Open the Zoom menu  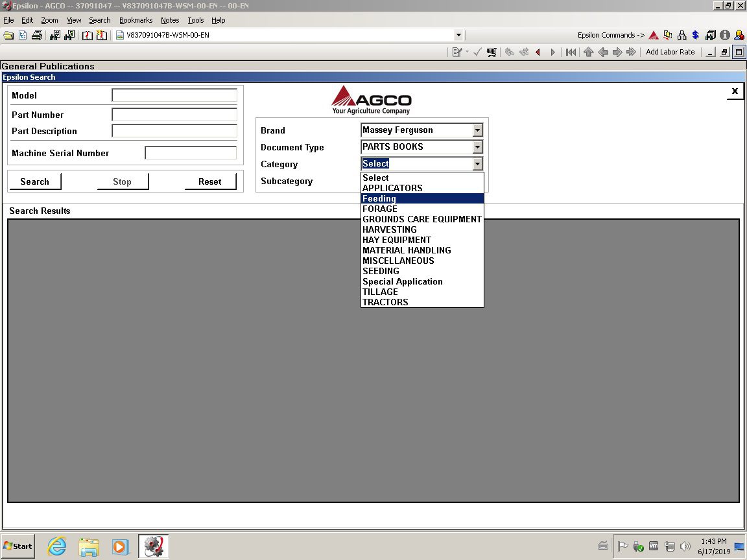49,20
